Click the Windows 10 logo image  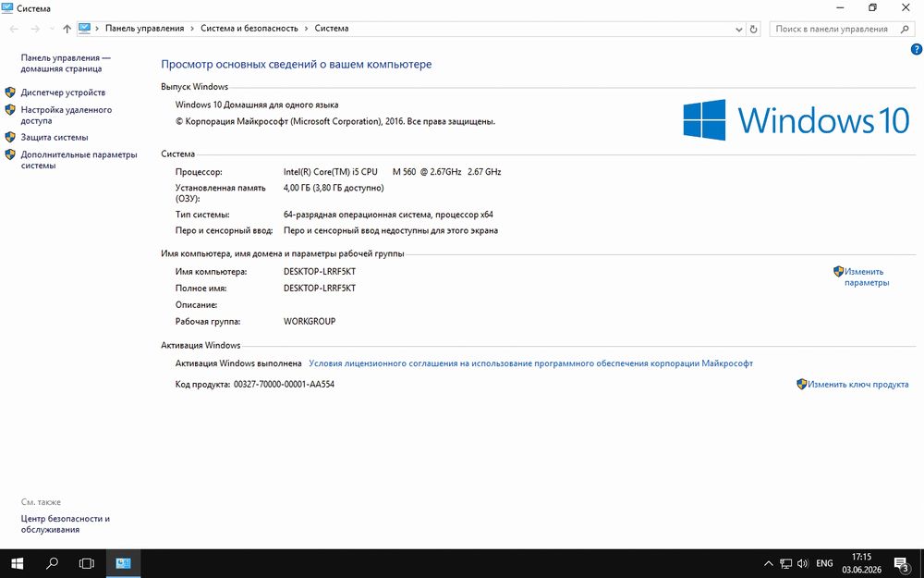pos(796,119)
